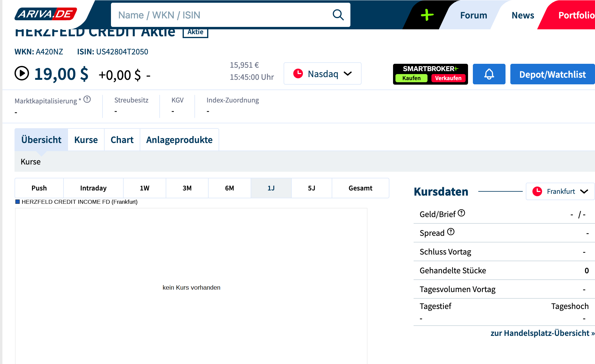The height and width of the screenshot is (364, 595).
Task: Open the Marktkapitalisierung help question mark
Action: click(x=87, y=99)
